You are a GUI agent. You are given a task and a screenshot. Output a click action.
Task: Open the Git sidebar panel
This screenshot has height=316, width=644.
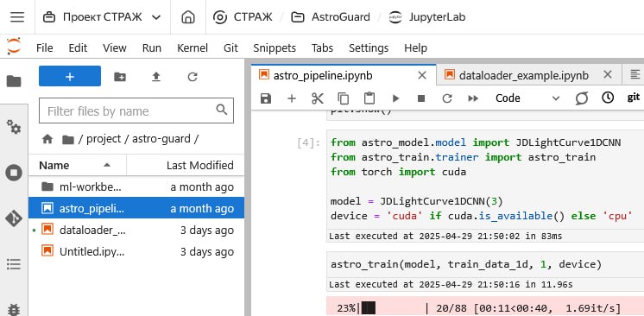pos(14,218)
